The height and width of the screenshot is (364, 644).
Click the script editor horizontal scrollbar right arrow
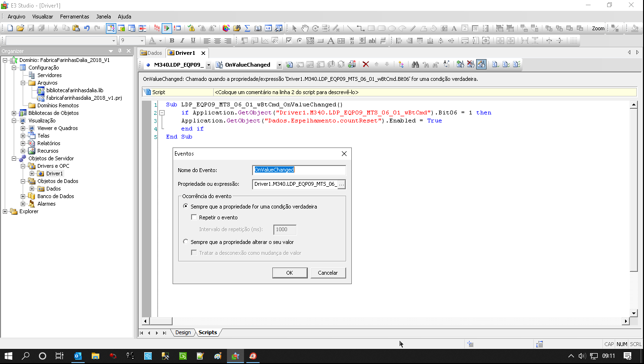(x=626, y=321)
